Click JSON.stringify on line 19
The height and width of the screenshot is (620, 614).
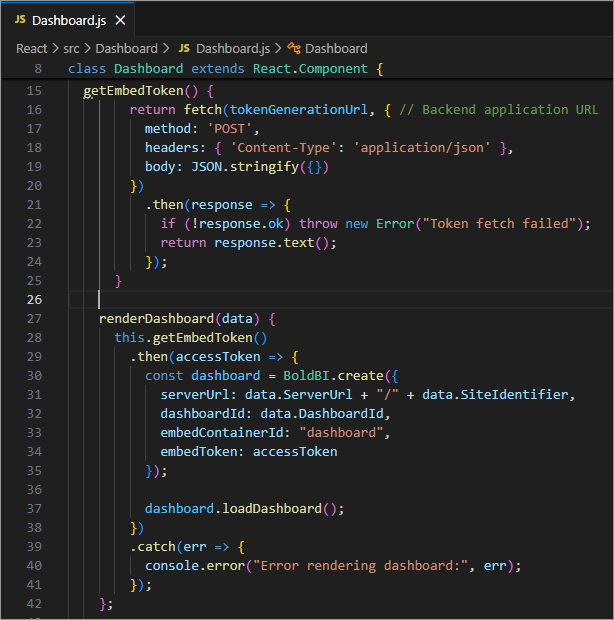245,167
